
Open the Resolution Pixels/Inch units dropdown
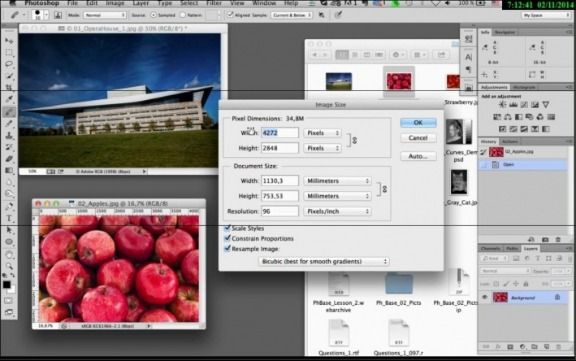[x=337, y=211]
